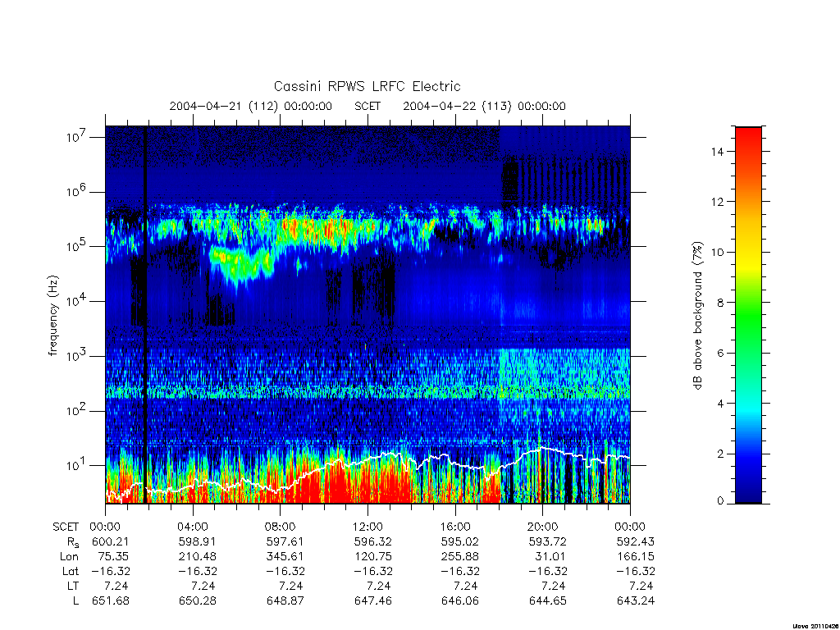Click the frequency (Hz) axis label
Screen dimensions: 840x630
pos(52,316)
